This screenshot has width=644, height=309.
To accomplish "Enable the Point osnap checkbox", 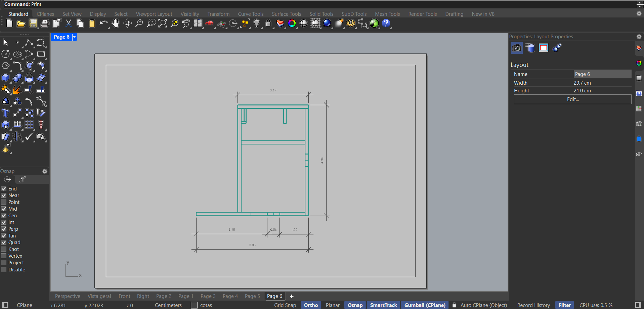I will (x=4, y=202).
